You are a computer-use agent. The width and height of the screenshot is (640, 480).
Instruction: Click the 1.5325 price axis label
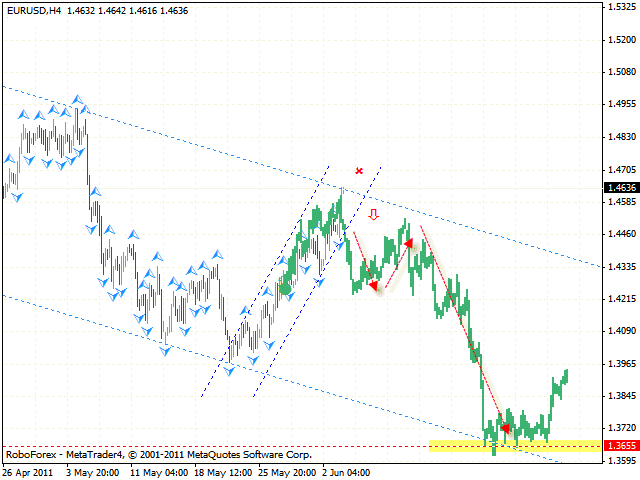621,7
